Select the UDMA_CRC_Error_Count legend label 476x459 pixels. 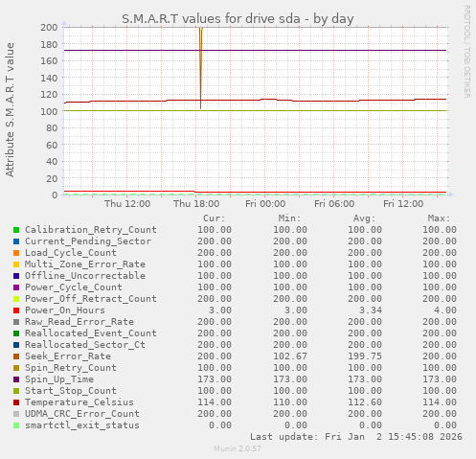point(82,414)
